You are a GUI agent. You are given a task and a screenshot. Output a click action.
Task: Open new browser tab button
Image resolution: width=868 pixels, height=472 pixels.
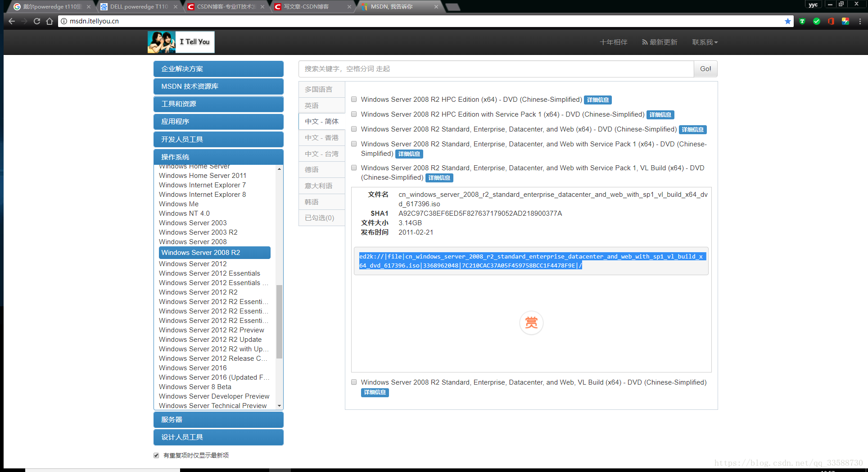pos(452,7)
